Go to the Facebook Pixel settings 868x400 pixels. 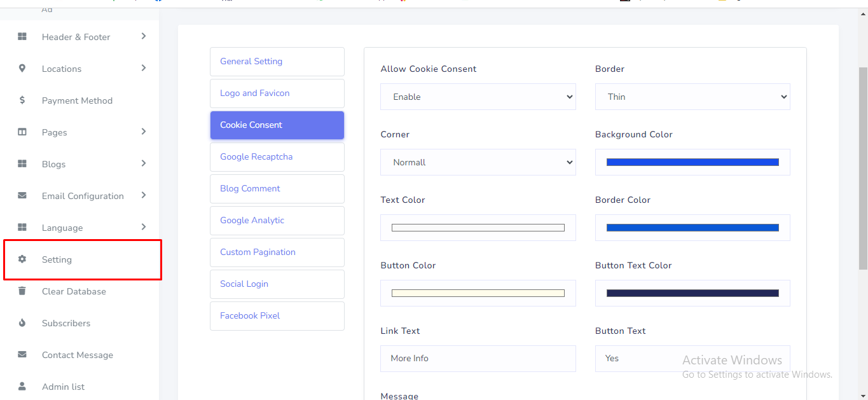277,316
